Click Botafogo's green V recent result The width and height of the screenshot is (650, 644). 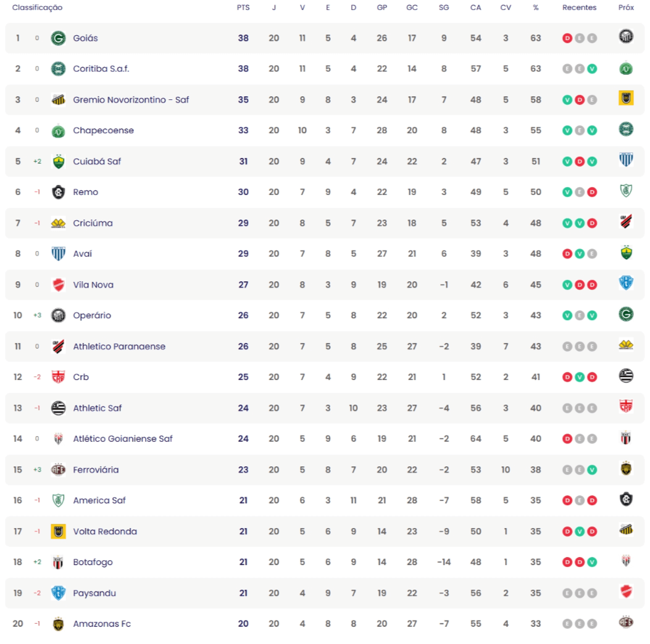pyautogui.click(x=592, y=562)
